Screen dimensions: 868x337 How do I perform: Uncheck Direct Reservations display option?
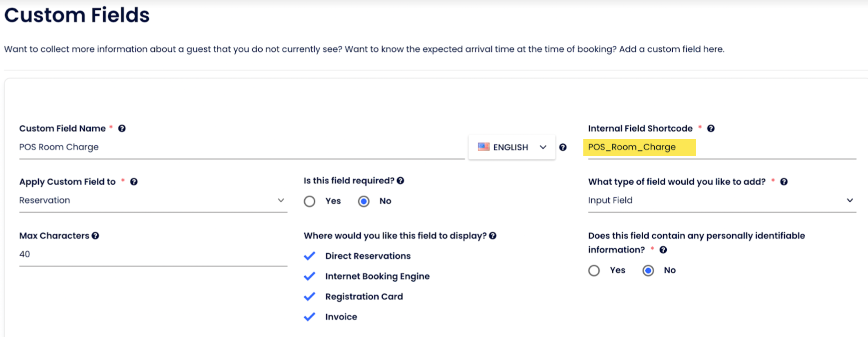[310, 256]
